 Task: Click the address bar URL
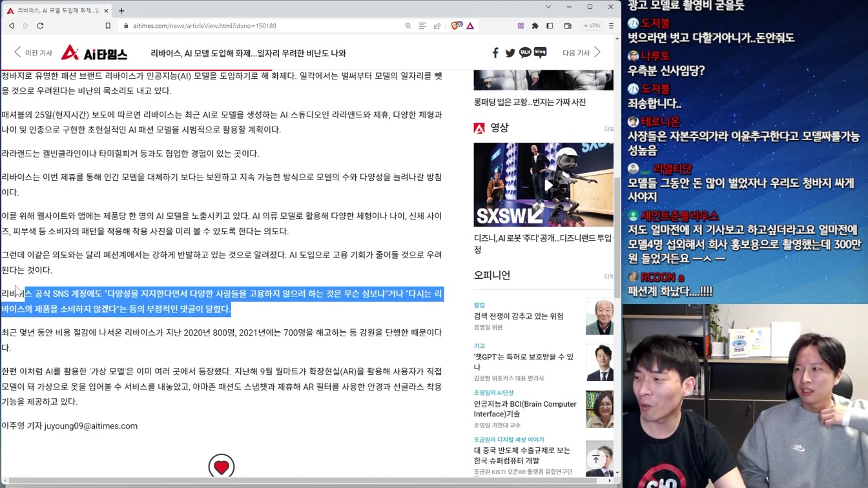click(x=205, y=26)
